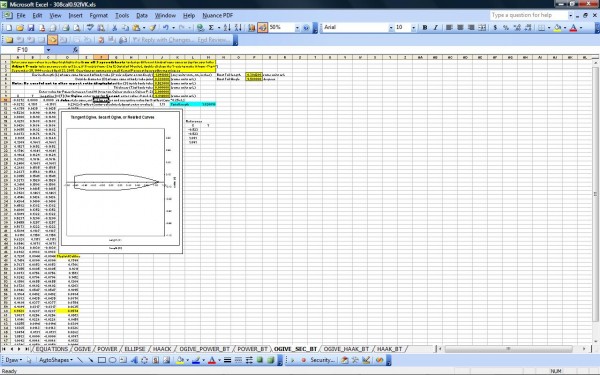Toggle Italic formatting
The height and width of the screenshot is (375, 600).
(435, 28)
